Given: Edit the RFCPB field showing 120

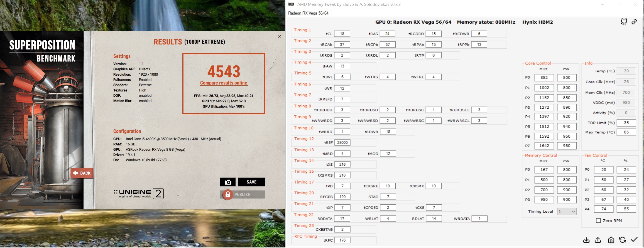Looking at the screenshot, I should (342, 197).
